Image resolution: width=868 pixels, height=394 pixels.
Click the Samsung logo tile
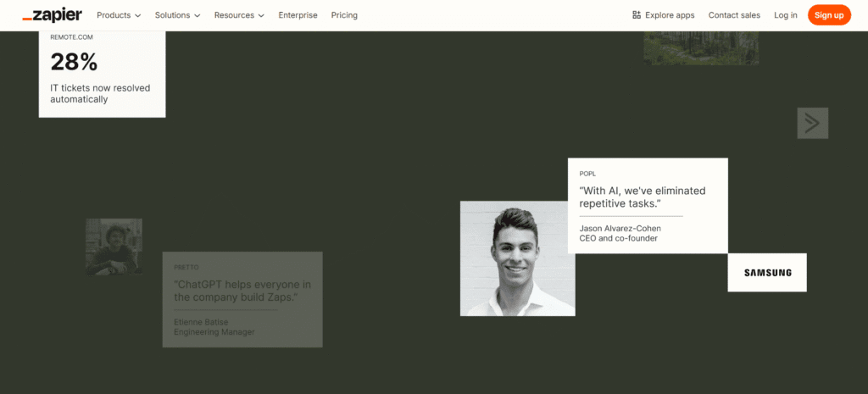click(x=767, y=272)
